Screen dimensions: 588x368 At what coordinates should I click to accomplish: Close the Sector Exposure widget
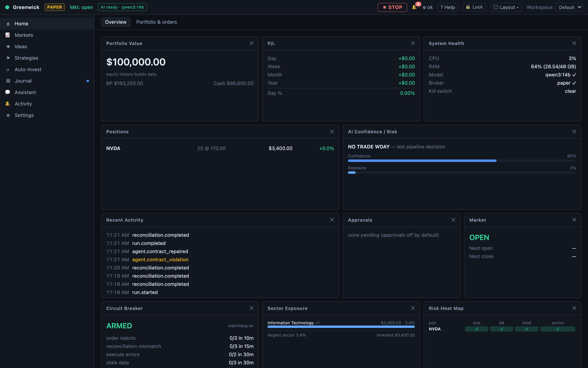pos(413,308)
